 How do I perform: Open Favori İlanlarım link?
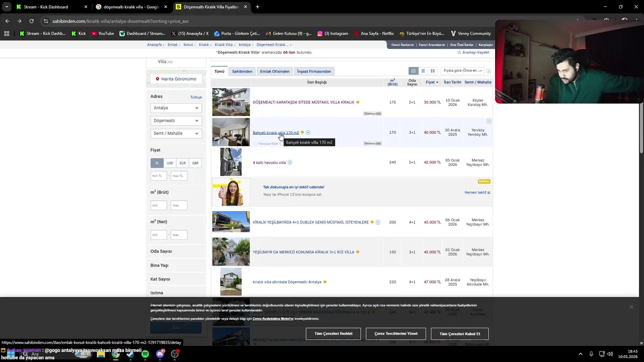pos(403,45)
